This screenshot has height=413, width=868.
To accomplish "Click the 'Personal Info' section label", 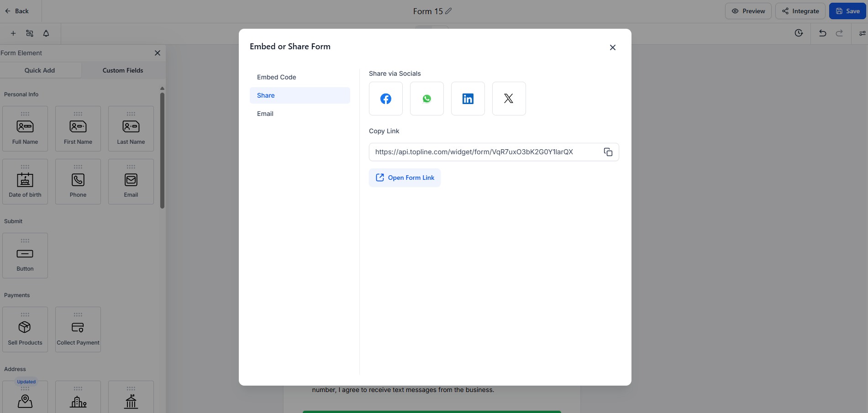I will click(21, 94).
